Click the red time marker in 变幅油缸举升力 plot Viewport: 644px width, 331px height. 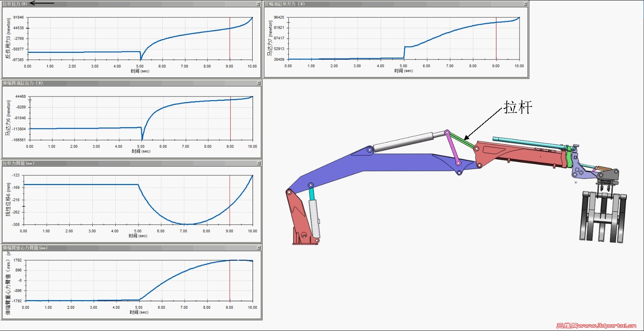tap(496, 38)
